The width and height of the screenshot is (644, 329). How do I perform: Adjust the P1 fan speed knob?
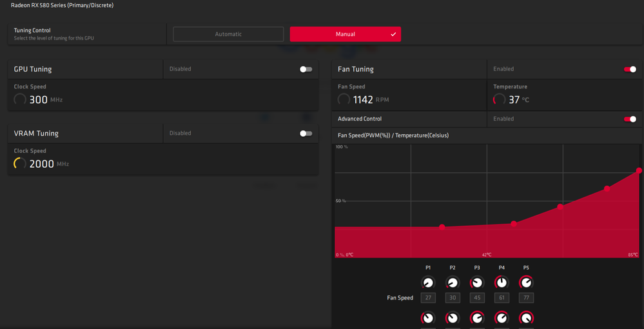point(428,283)
